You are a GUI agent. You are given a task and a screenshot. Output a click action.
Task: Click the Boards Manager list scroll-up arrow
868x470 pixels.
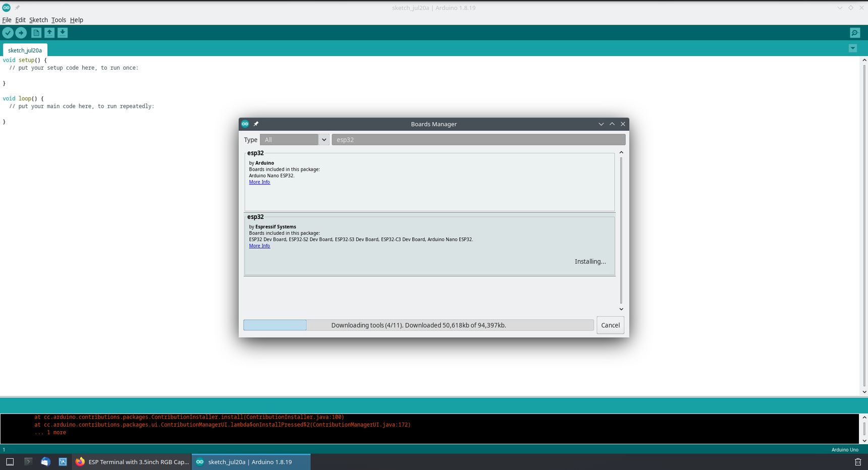click(621, 152)
